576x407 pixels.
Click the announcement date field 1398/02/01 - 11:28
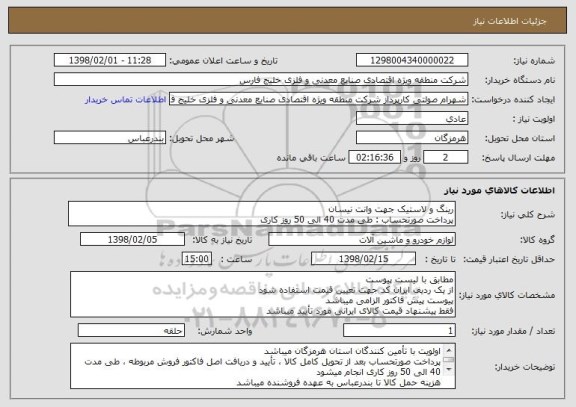pyautogui.click(x=110, y=60)
